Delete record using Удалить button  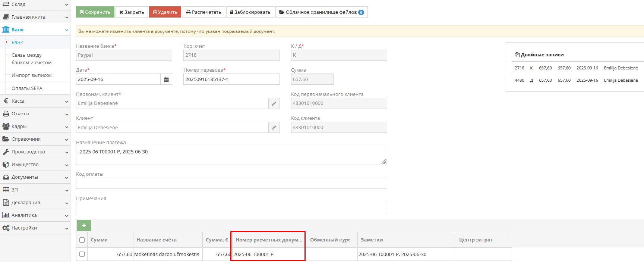coord(165,12)
